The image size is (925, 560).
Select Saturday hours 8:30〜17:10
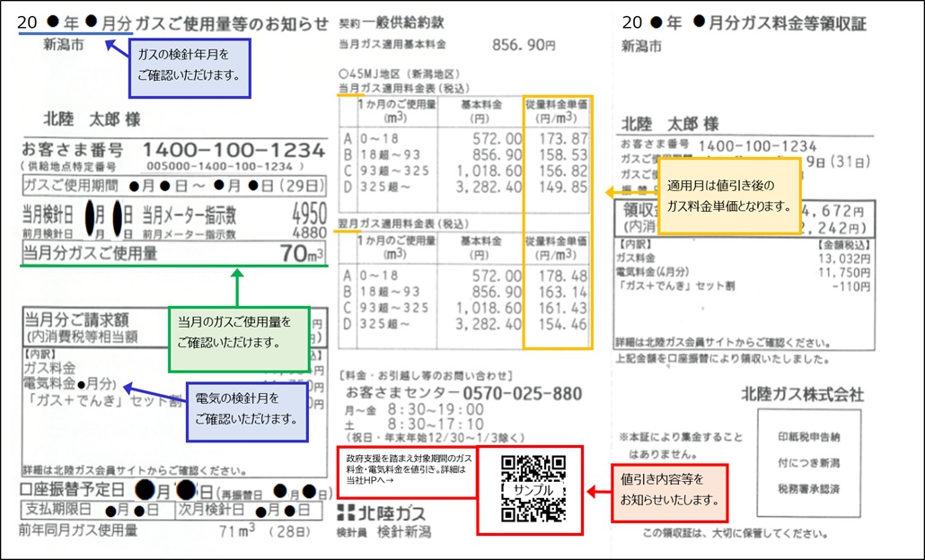(436, 424)
